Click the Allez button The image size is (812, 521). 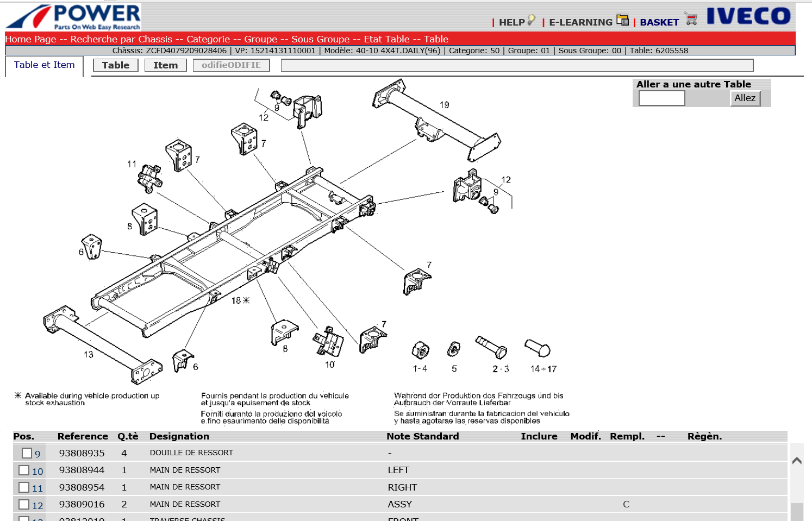(745, 98)
